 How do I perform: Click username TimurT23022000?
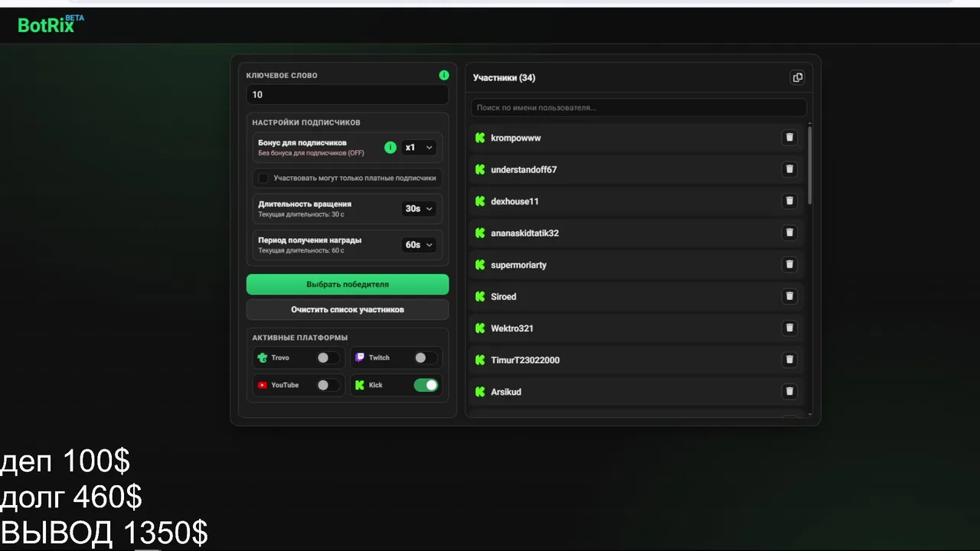[525, 360]
